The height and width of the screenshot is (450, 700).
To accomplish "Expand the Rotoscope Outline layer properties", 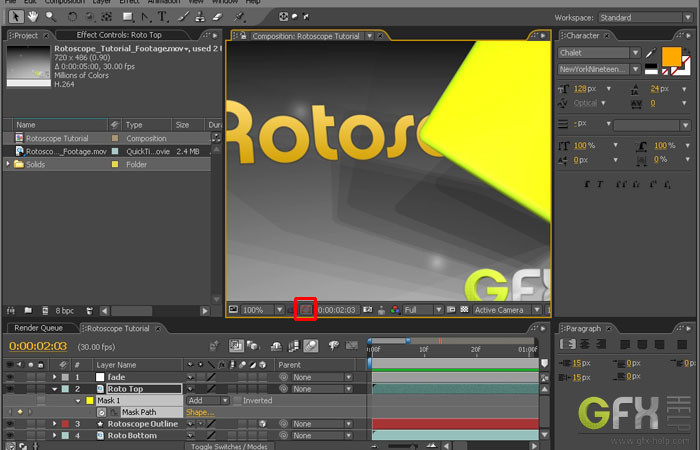I will click(x=54, y=424).
